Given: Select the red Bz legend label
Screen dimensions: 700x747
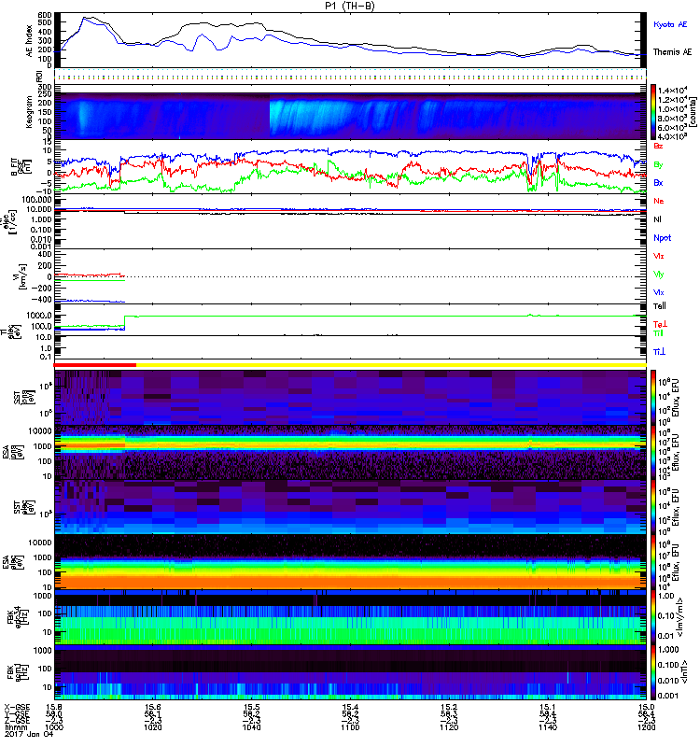Looking at the screenshot, I should [658, 146].
